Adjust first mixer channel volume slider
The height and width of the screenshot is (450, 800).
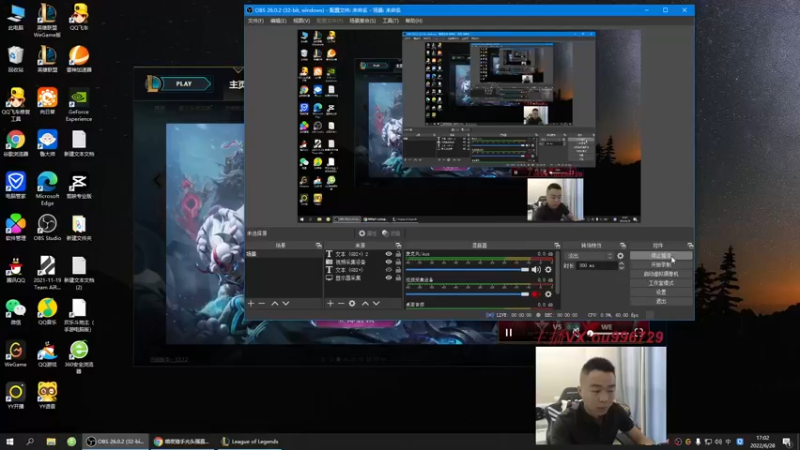point(467,269)
